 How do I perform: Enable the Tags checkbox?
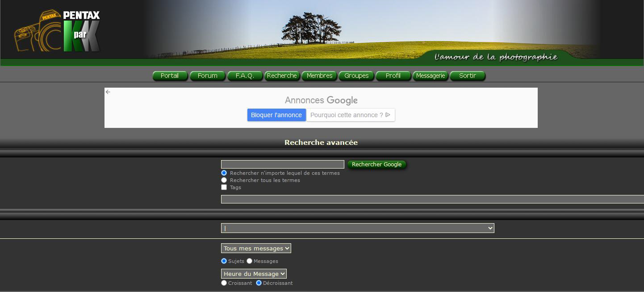click(x=224, y=187)
